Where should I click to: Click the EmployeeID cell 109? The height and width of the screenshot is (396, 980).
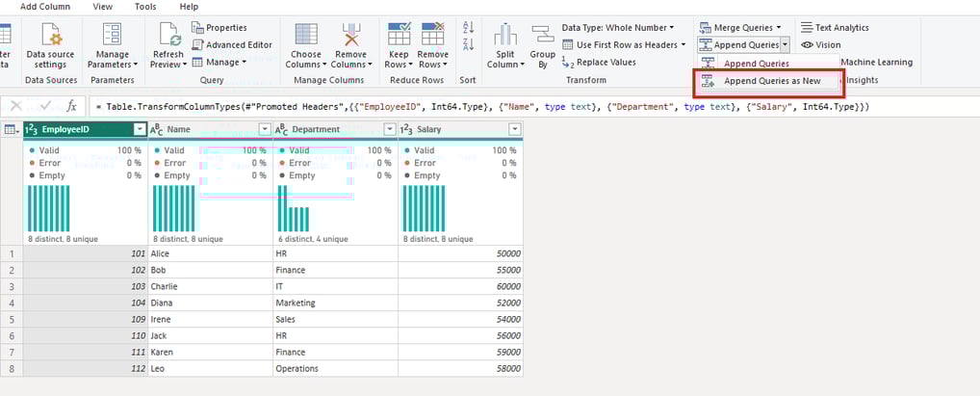(86, 319)
